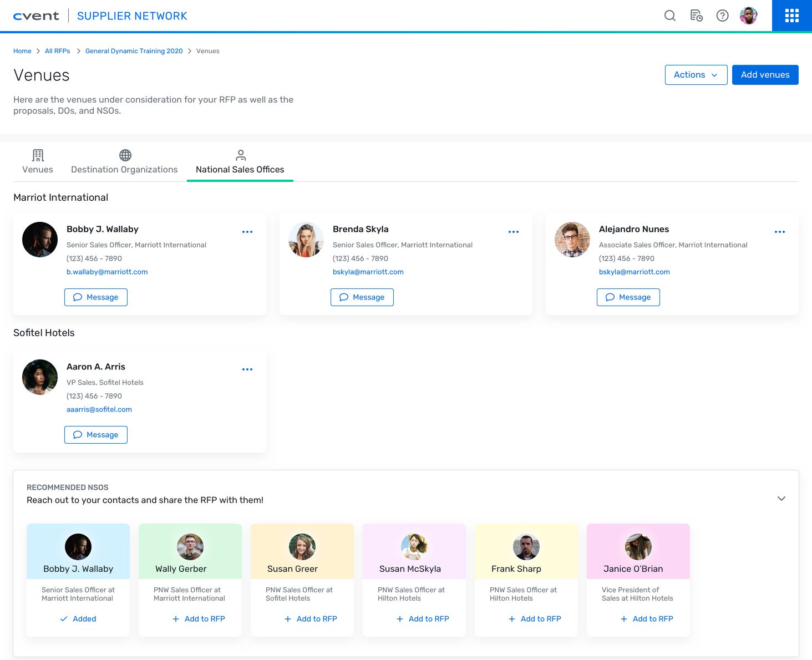Open more options for Brenda Skyla
The height and width of the screenshot is (660, 812).
[514, 232]
